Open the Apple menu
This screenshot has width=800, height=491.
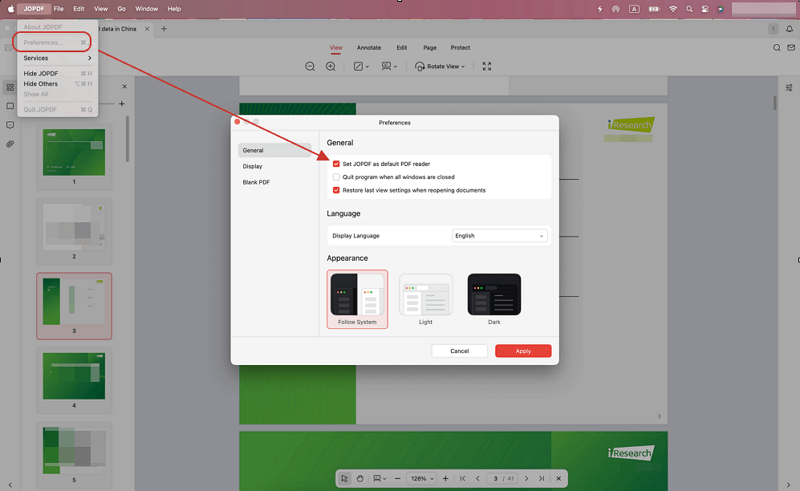pos(10,9)
